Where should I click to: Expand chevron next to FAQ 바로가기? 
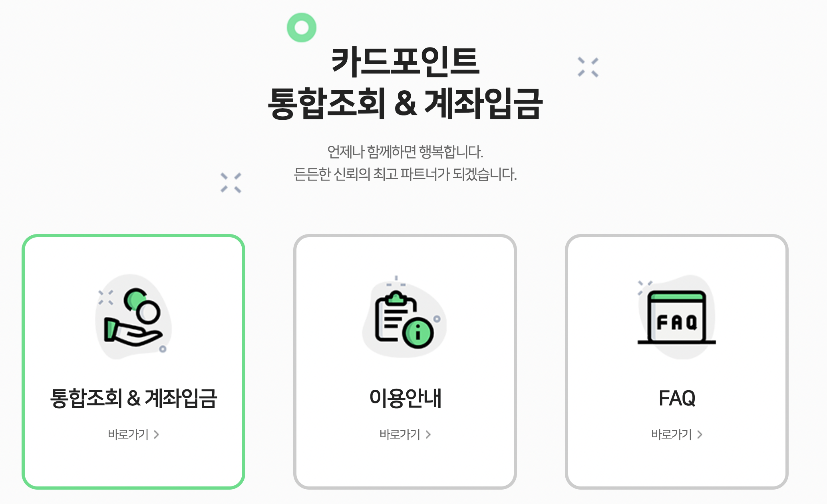click(700, 435)
